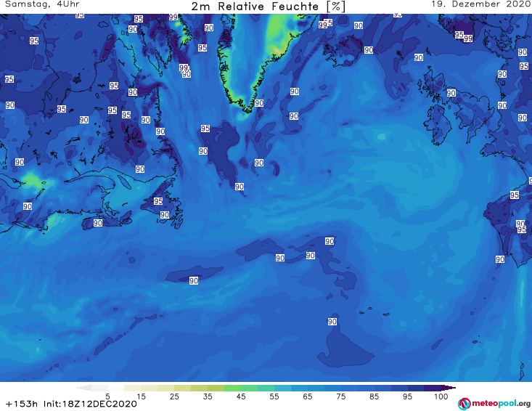This screenshot has width=532, height=411.
Task: Select the map title '2m Relative Feuchte [%]'
Action: click(268, 7)
